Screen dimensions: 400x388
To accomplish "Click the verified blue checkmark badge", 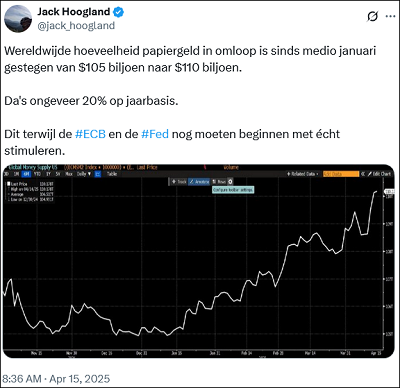I will tap(118, 12).
